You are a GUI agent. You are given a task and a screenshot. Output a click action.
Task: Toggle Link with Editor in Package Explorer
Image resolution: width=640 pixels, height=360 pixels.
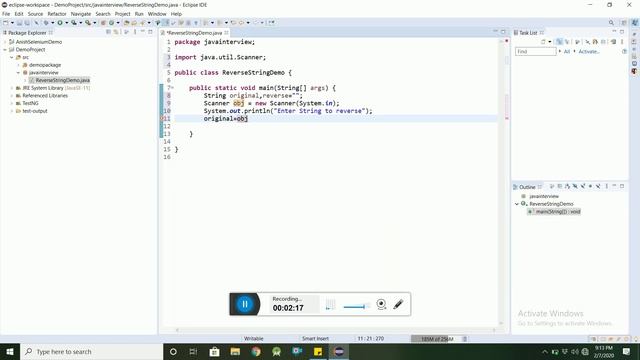click(116, 32)
